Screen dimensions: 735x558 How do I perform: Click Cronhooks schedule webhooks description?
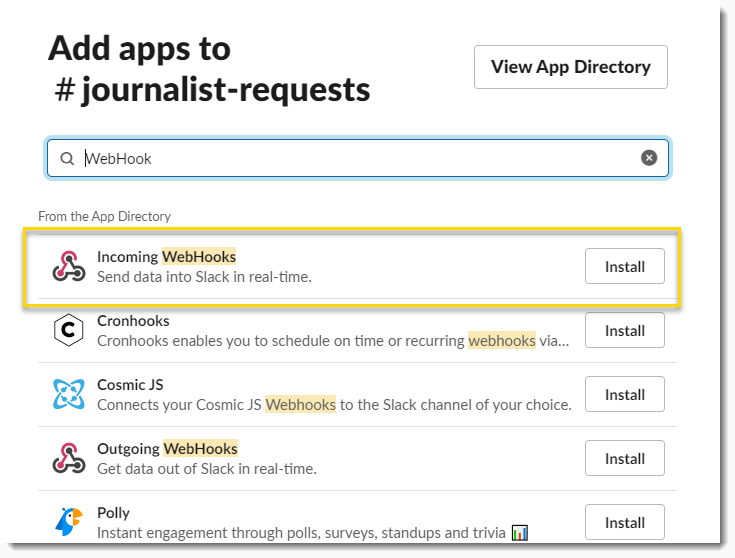point(333,341)
